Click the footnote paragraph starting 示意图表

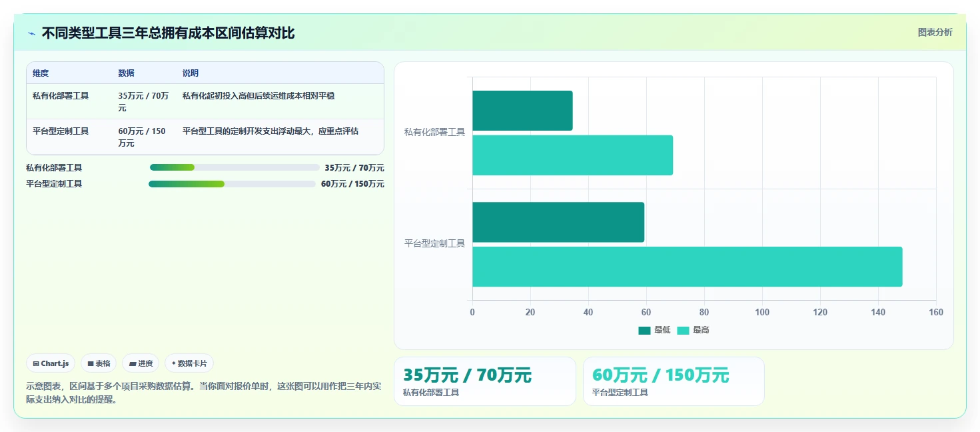click(x=203, y=393)
